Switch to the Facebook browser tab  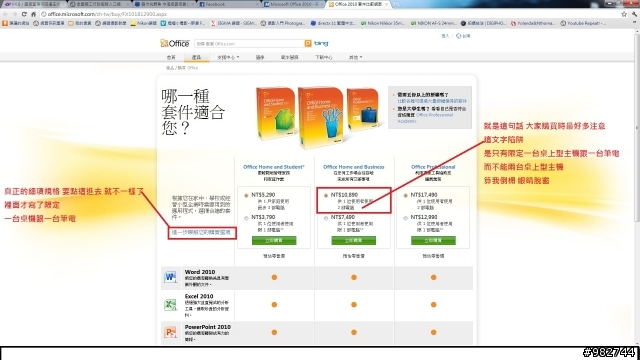(229, 4)
